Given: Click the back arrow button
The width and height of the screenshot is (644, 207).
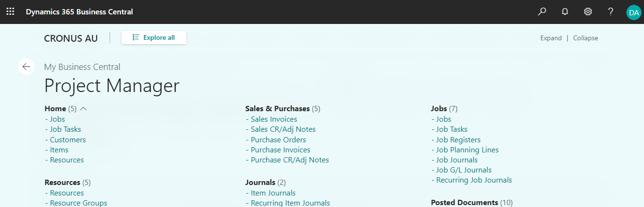Looking at the screenshot, I should (x=26, y=67).
